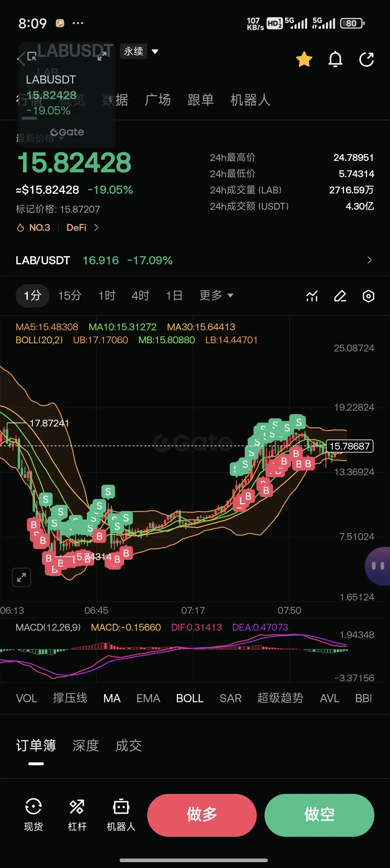Select the 1时 timeframe

click(x=107, y=296)
